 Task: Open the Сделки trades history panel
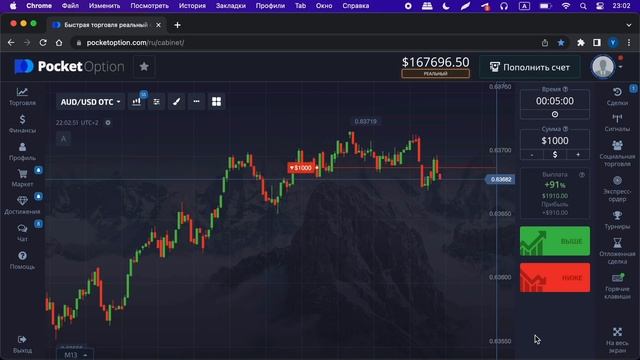pos(617,96)
